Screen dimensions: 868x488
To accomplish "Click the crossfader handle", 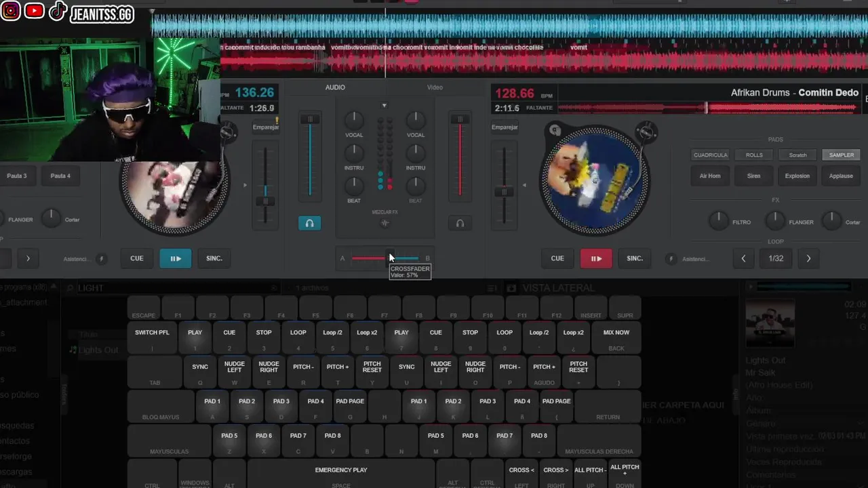I will (x=390, y=258).
